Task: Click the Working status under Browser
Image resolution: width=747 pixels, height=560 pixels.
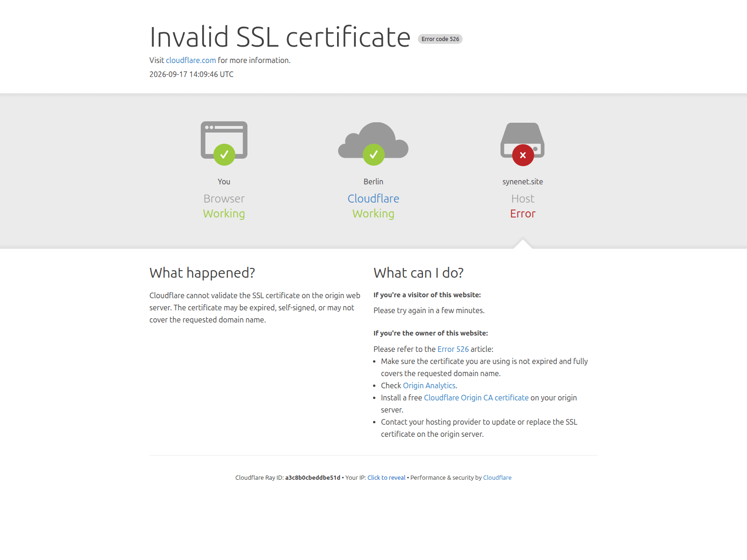Action: [x=224, y=214]
